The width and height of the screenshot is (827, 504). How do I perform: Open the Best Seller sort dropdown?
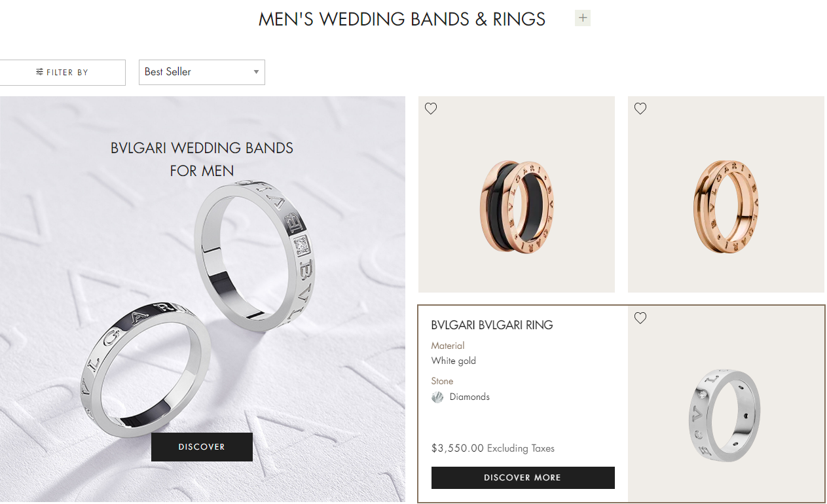point(202,72)
